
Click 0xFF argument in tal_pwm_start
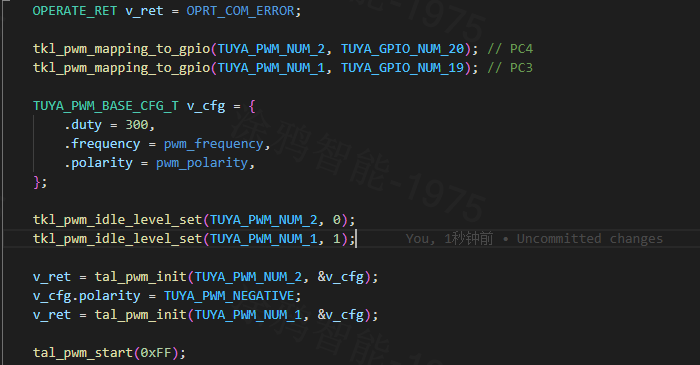click(x=156, y=353)
